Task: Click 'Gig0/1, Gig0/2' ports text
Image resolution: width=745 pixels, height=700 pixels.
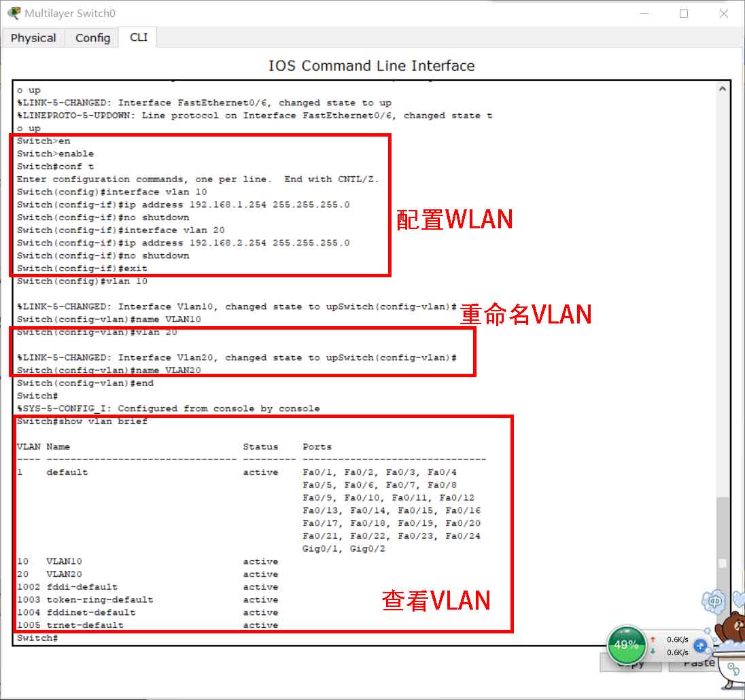Action: coord(344,548)
